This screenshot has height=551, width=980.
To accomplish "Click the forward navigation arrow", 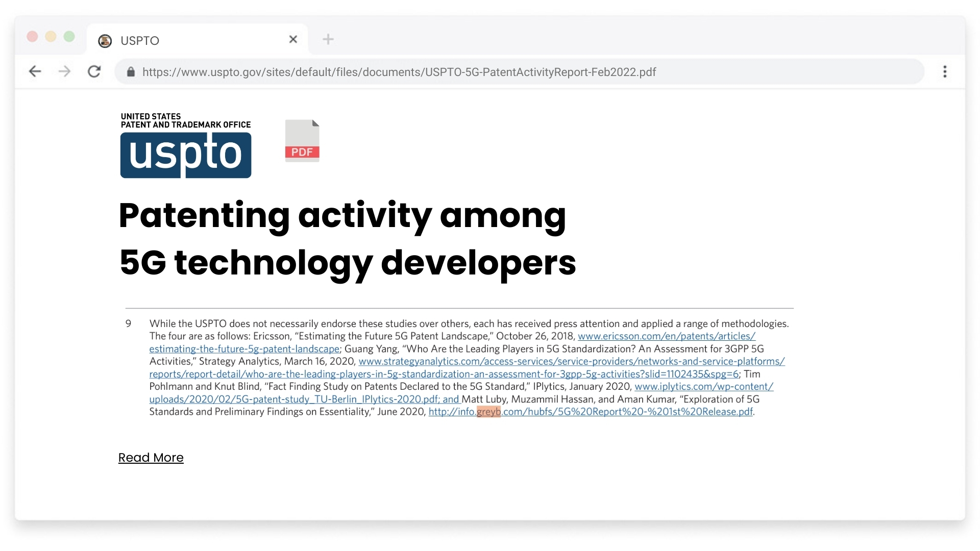I will point(64,71).
